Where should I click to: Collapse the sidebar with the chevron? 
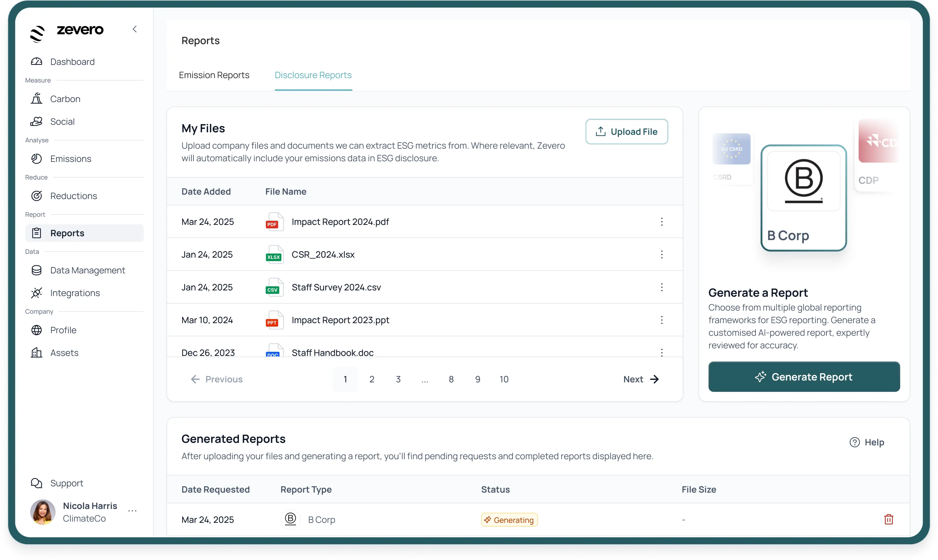click(x=135, y=29)
